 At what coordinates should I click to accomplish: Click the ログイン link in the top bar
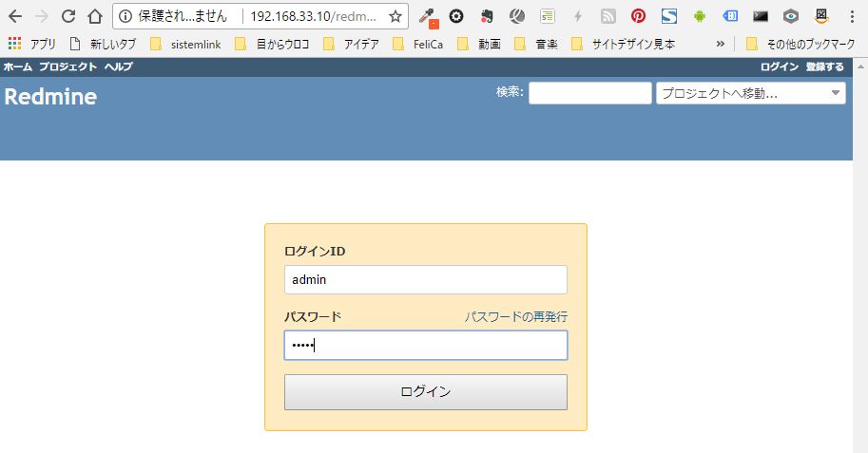780,66
